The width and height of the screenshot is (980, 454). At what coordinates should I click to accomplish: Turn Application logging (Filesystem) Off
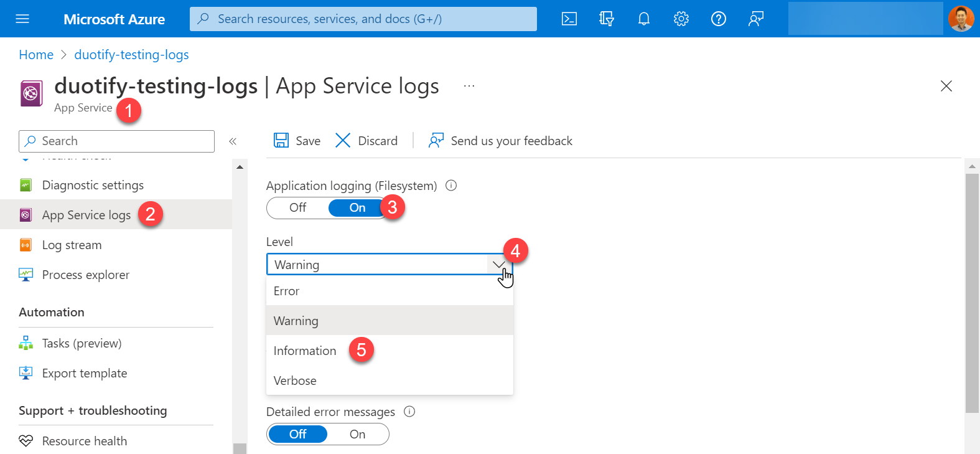pos(298,207)
